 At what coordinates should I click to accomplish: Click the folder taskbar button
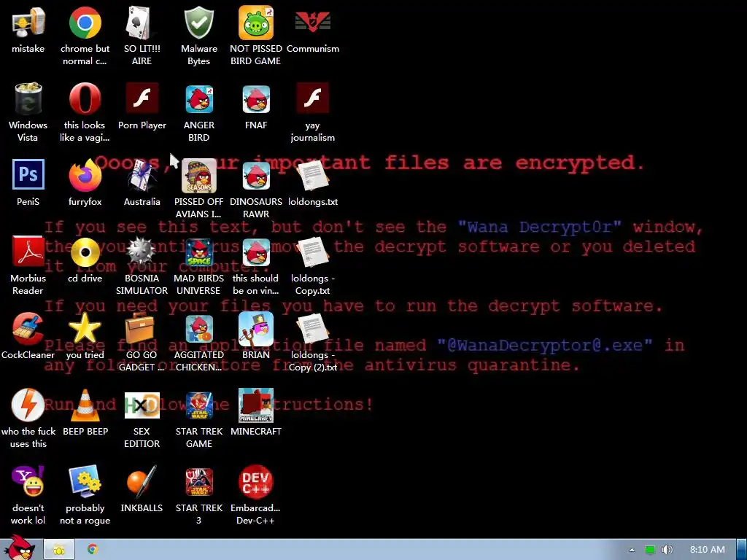click(x=59, y=550)
